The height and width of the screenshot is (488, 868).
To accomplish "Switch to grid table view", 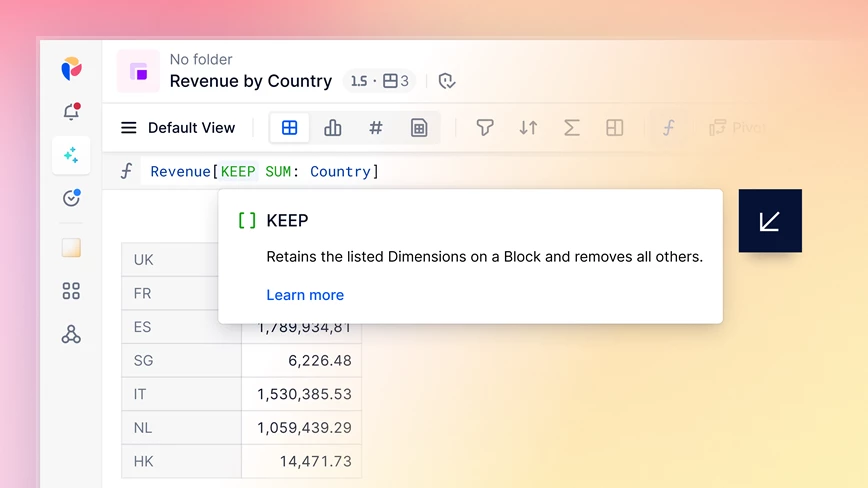I will coord(290,128).
